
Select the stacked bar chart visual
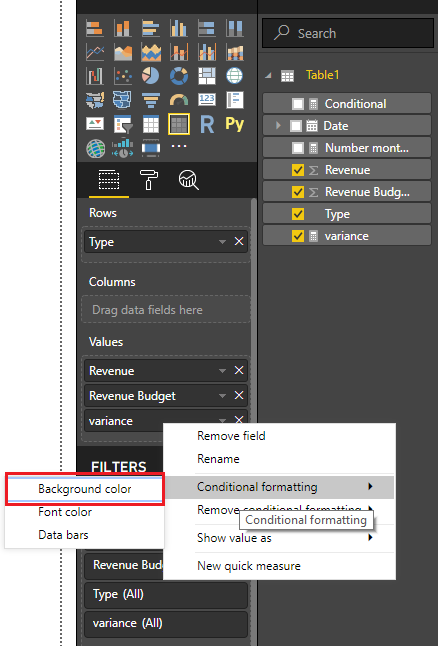[95, 28]
